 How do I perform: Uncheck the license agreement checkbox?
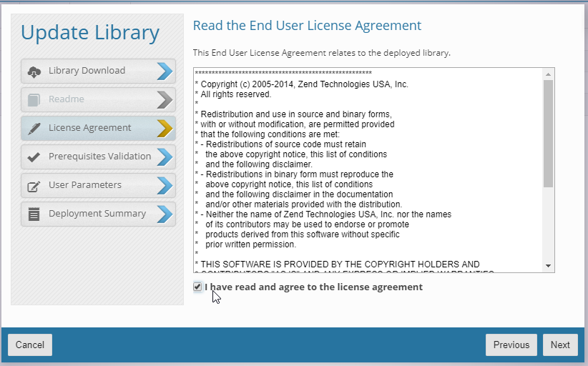(197, 287)
